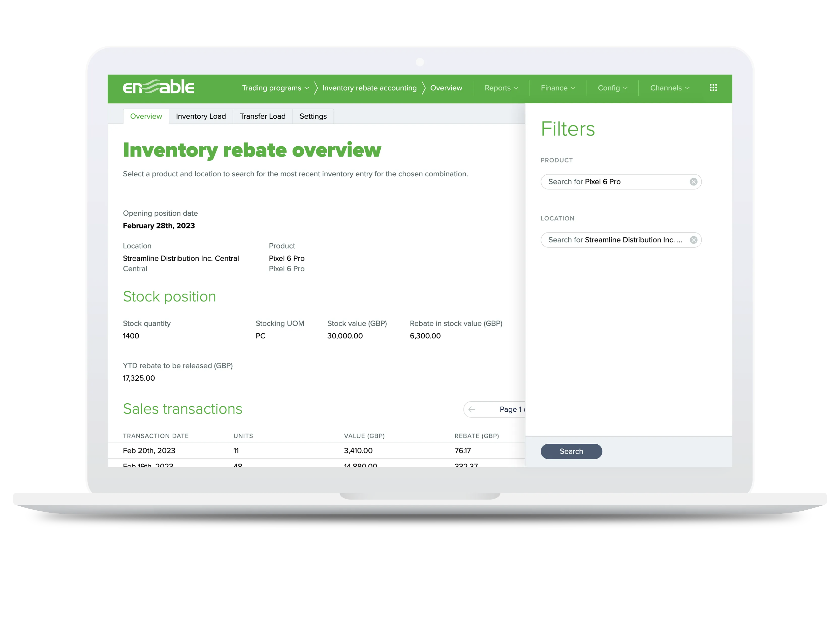Go to previous page of sales transactions

click(x=471, y=409)
